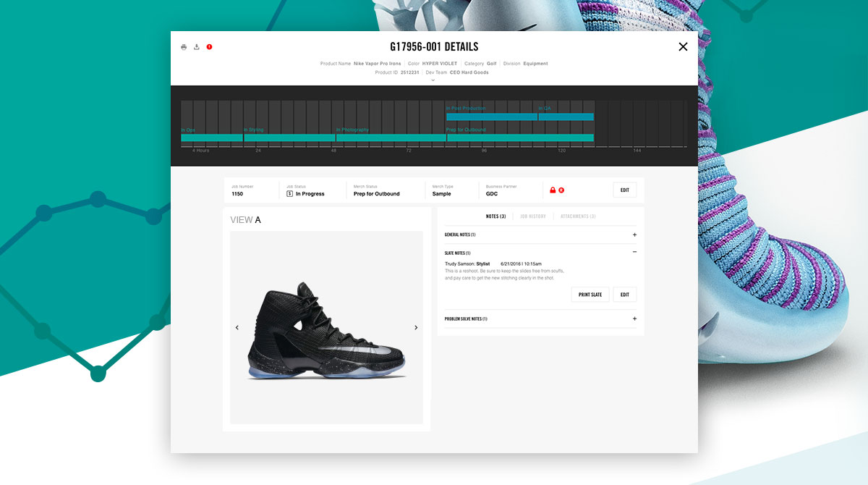Select the In Styling timeline bar
868x485 pixels.
click(x=289, y=138)
